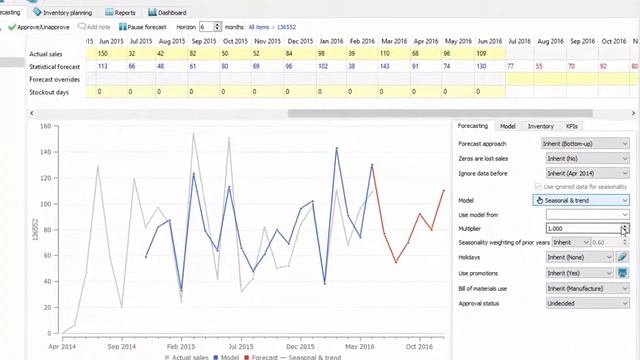Open the Use promotions dropdown

click(x=579, y=273)
